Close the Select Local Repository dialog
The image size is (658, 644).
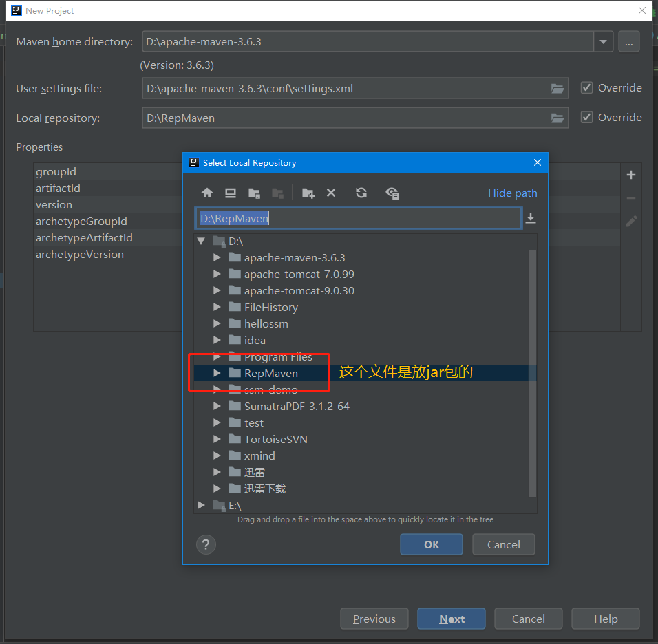(x=537, y=162)
